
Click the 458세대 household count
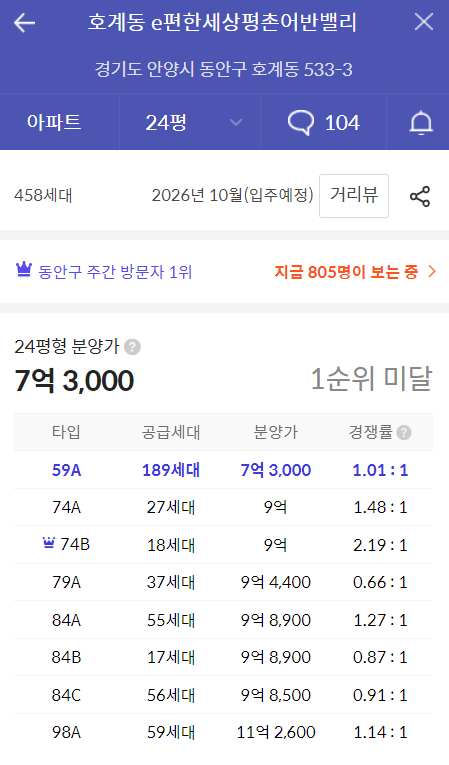click(43, 196)
